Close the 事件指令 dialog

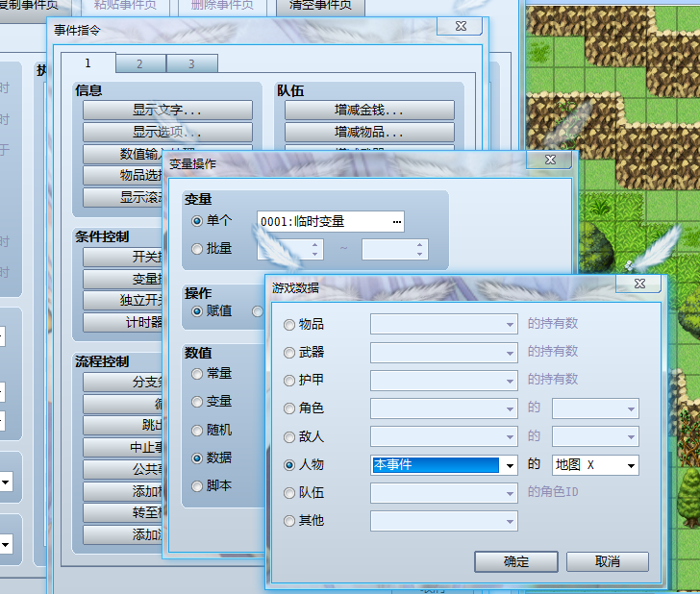coord(461,26)
